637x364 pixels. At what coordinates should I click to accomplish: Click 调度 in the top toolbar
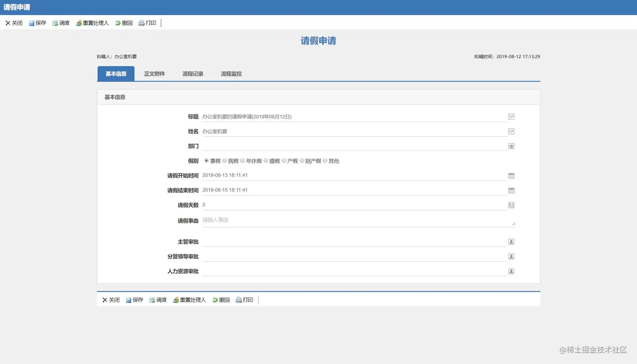pos(61,23)
